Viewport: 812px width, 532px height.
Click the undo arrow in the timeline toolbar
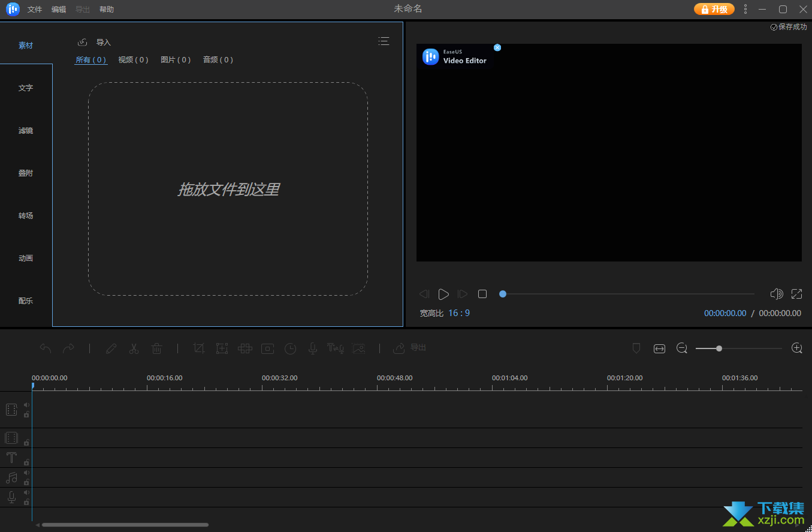46,348
